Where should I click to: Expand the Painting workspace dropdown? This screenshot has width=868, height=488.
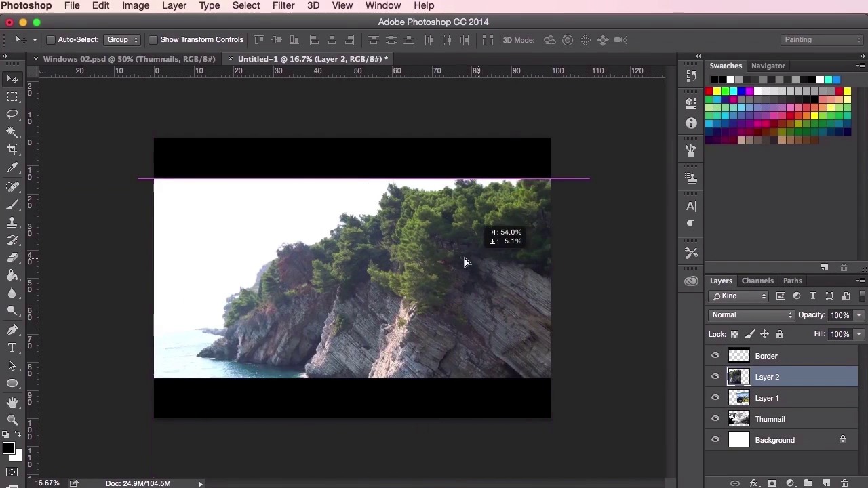(822, 40)
